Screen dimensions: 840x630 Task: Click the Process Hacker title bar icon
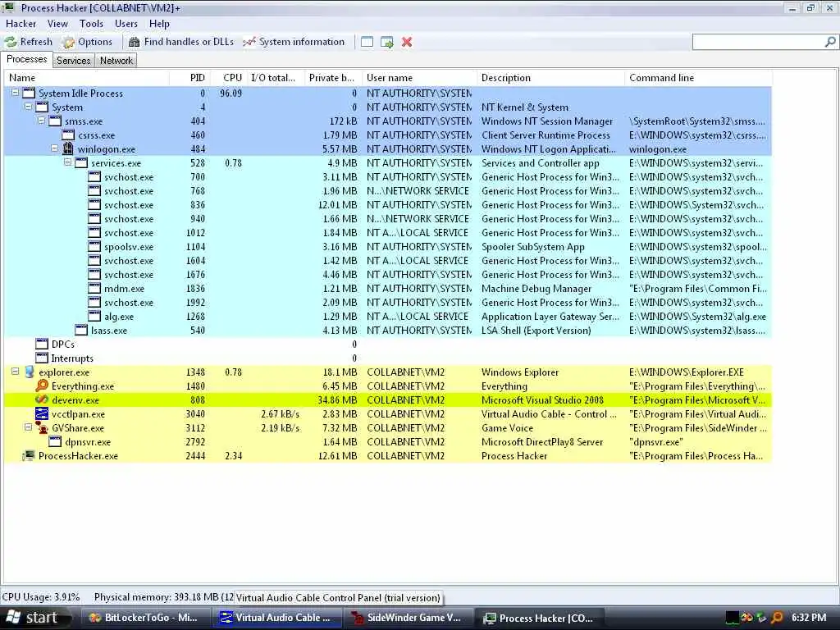tap(8, 7)
